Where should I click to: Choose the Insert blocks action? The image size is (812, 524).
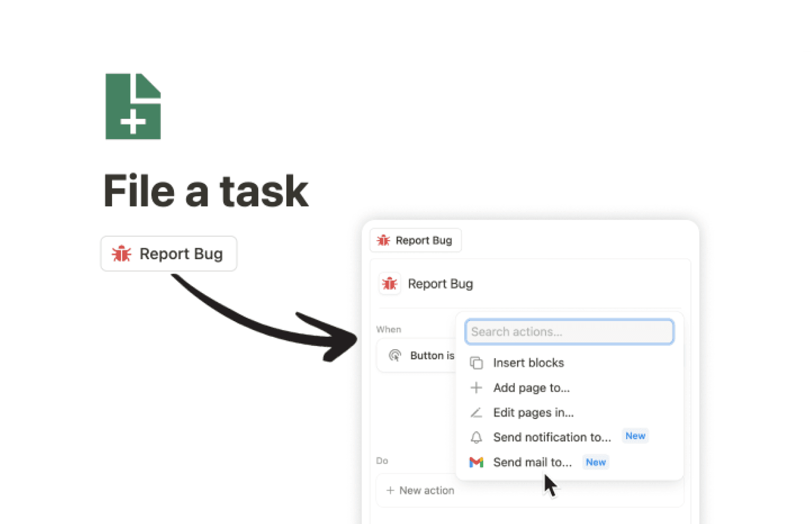(x=528, y=363)
